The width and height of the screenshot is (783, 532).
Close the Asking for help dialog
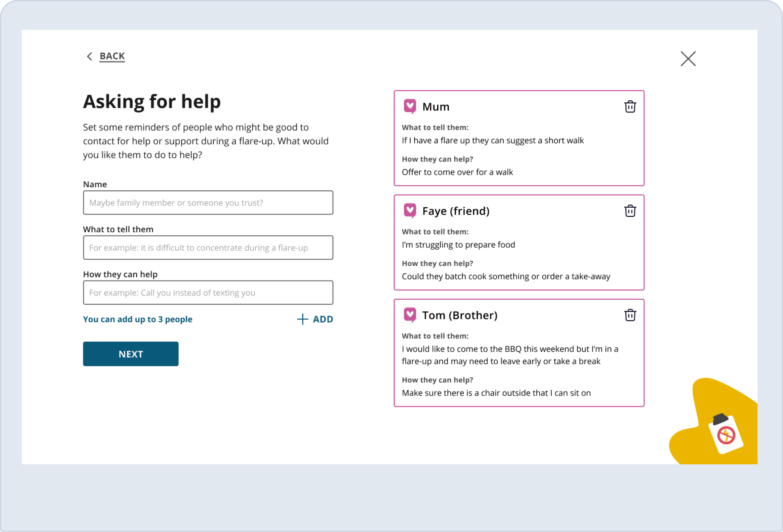point(688,59)
